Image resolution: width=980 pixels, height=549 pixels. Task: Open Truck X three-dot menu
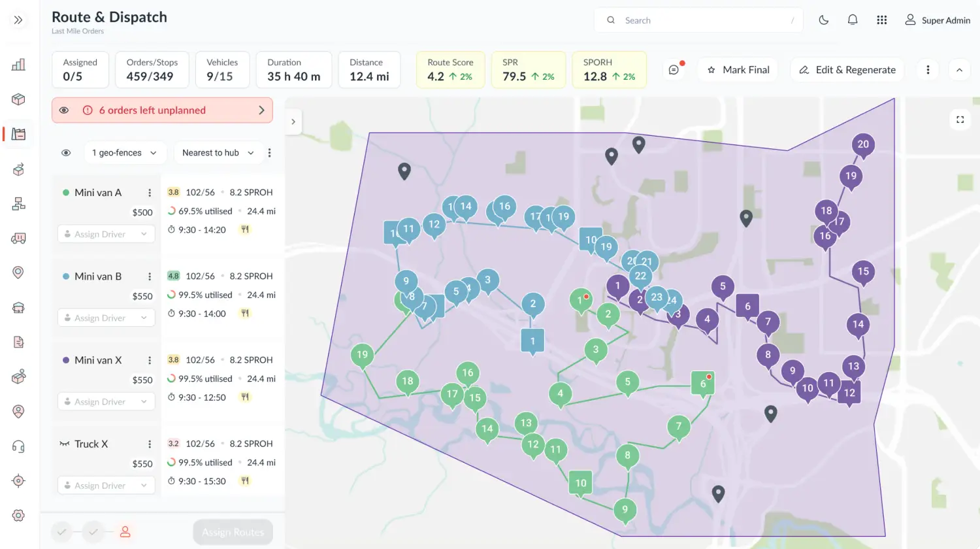[x=150, y=444]
